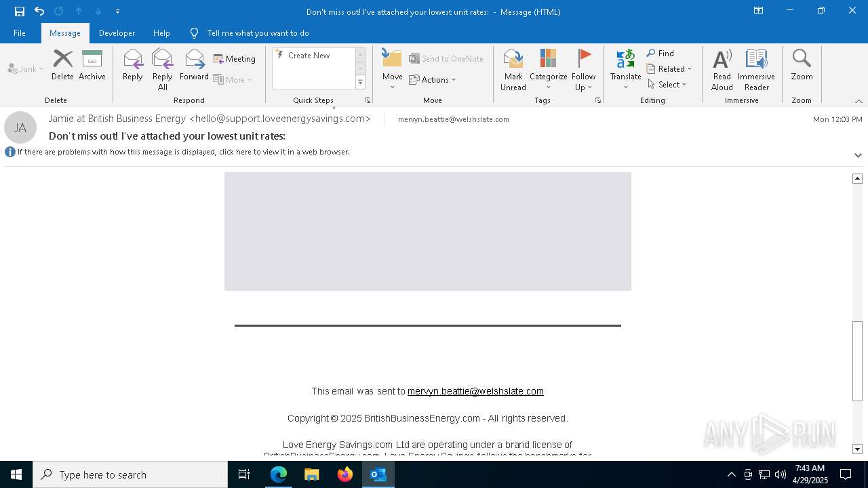Click the JA sender avatar
Image resolution: width=868 pixels, height=488 pixels.
[x=20, y=127]
